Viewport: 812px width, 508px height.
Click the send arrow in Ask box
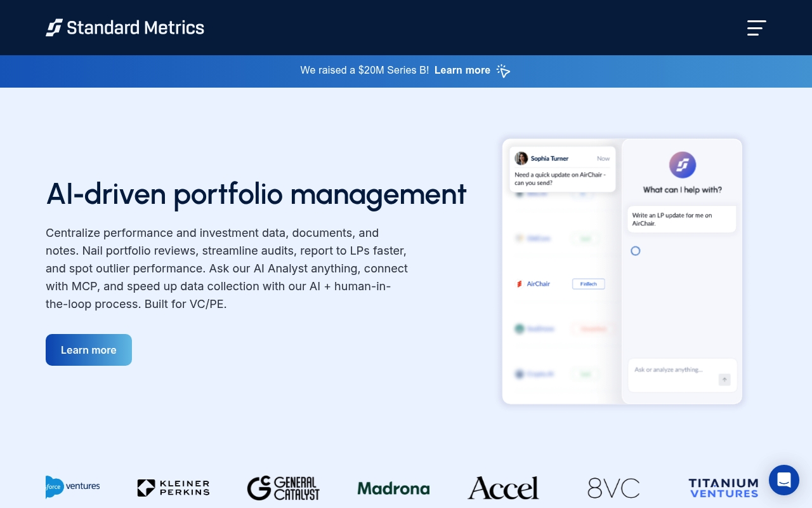coord(724,380)
